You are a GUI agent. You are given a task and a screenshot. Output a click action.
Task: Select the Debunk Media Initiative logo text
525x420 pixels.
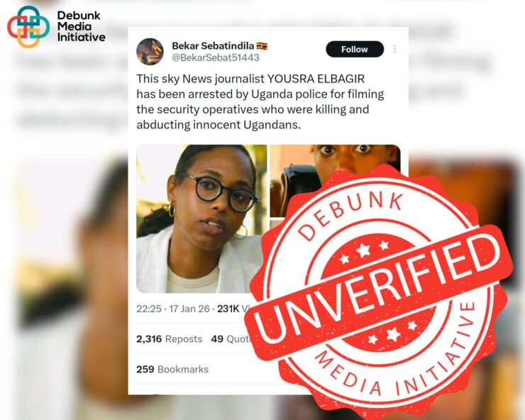tap(81, 26)
